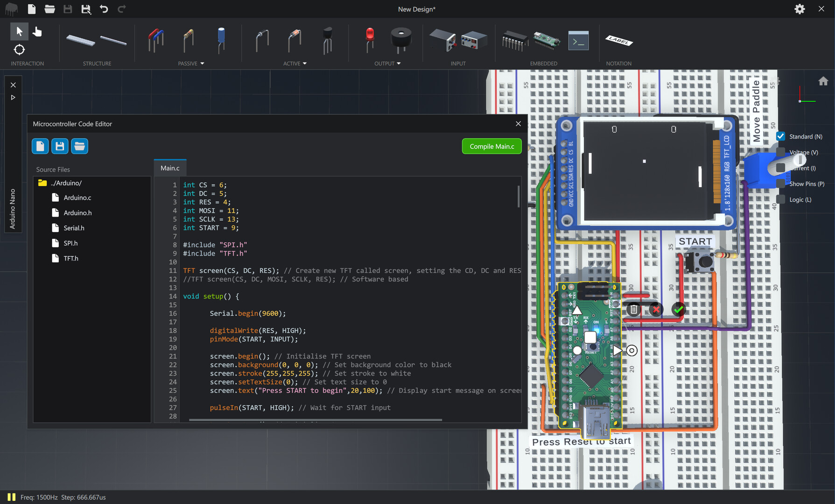Enable the Voltage (V) overlay

[781, 152]
